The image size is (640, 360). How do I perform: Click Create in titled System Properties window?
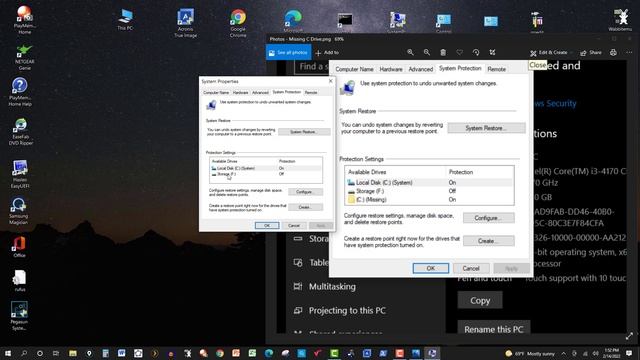[305, 207]
